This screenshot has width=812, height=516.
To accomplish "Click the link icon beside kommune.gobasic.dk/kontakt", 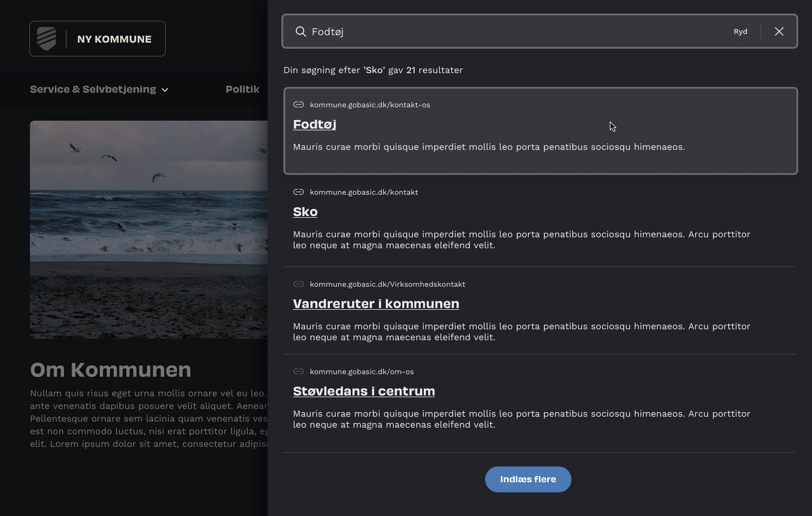I will click(x=299, y=192).
